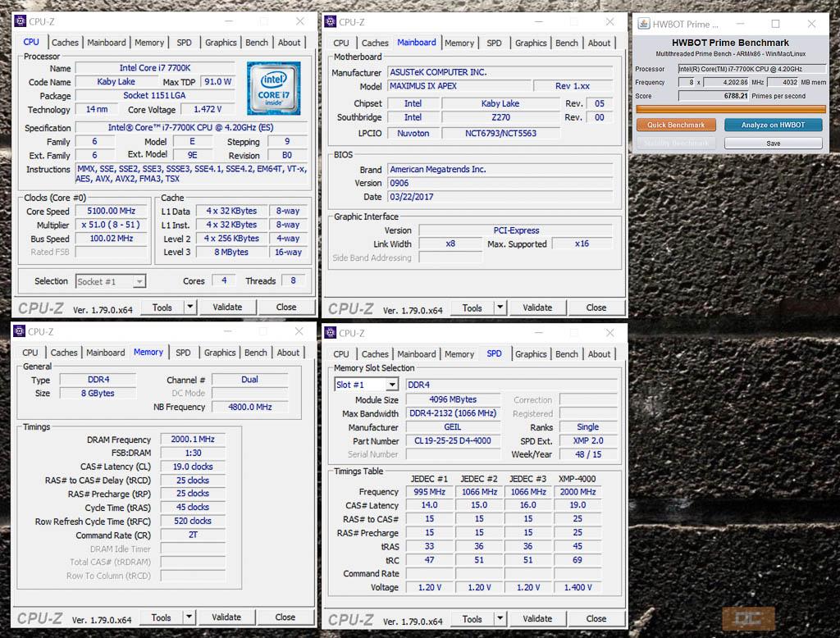Click DRAM Frequency value 2000.1 MHz
840x638 pixels.
193,440
